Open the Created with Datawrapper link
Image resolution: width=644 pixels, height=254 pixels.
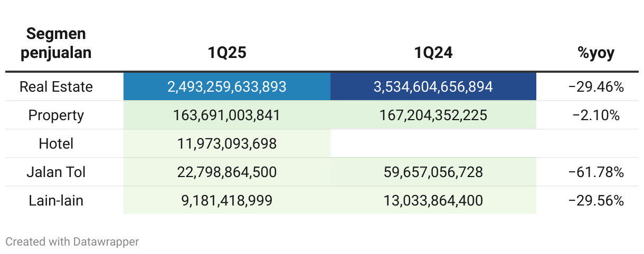pos(72,241)
